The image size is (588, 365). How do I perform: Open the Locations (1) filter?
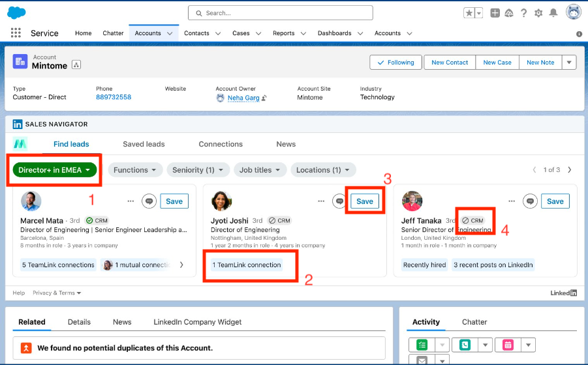tap(323, 170)
